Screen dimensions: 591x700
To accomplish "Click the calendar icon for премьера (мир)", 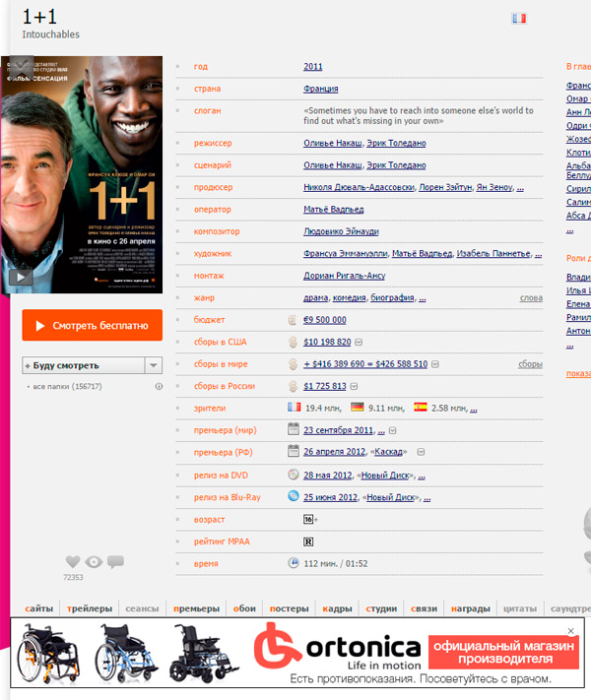I will point(293,429).
